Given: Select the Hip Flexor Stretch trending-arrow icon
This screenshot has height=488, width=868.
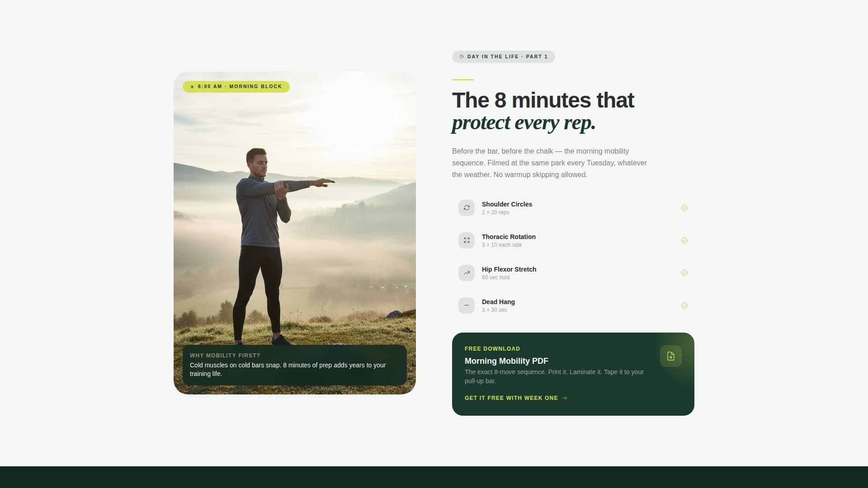Looking at the screenshot, I should 466,273.
